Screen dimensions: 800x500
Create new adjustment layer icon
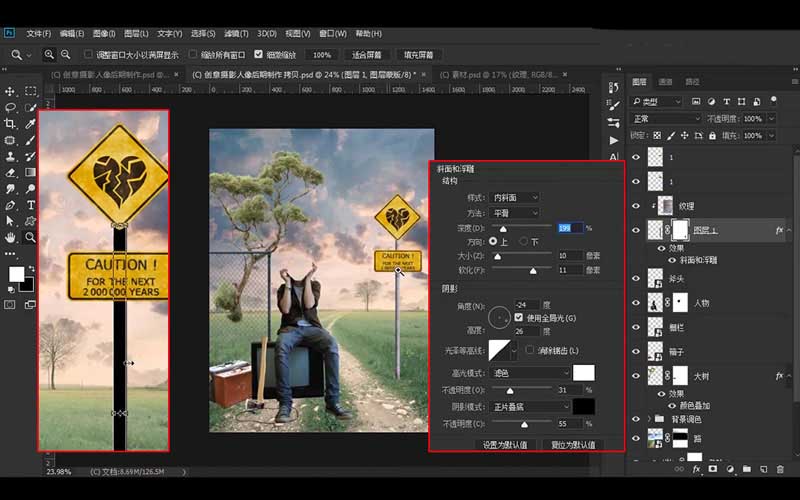730,469
